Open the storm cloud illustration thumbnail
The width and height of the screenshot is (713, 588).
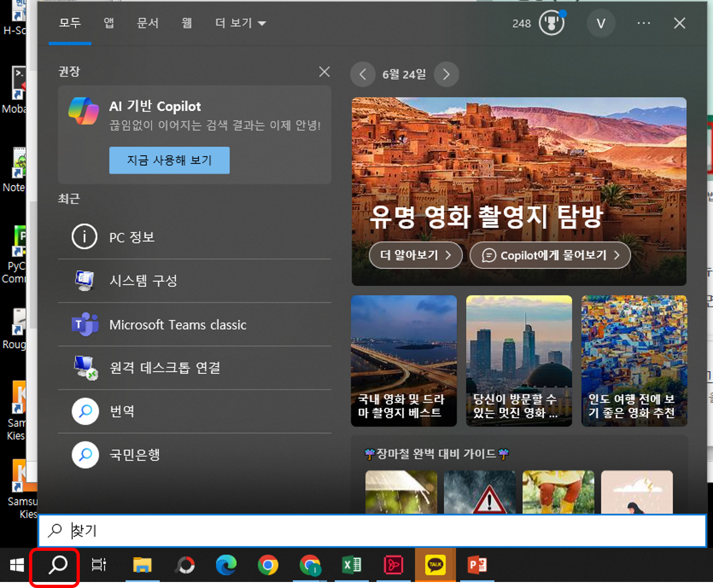pos(637,492)
